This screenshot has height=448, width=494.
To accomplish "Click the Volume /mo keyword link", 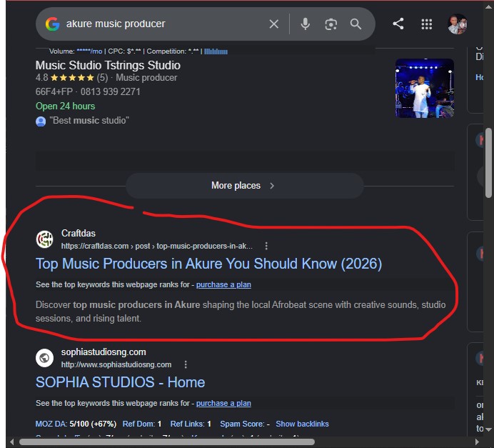I will [89, 51].
